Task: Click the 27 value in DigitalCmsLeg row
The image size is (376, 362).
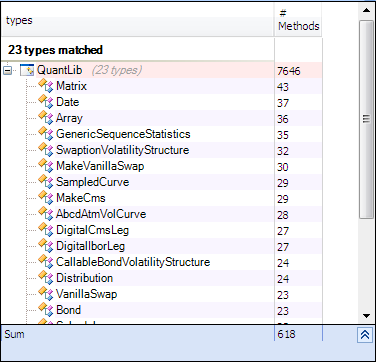Action: tap(283, 231)
